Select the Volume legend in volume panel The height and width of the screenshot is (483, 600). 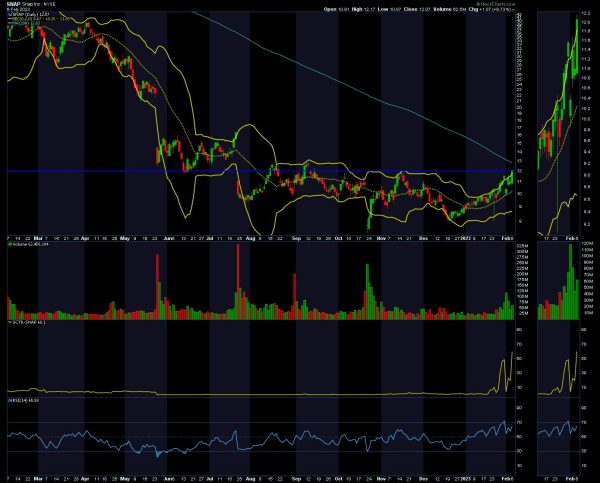28,244
